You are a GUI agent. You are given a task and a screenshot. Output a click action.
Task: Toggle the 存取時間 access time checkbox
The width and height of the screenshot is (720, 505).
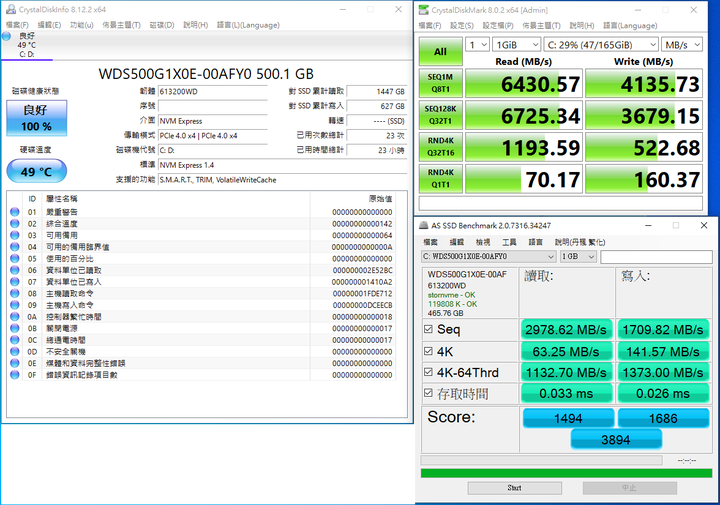click(x=428, y=393)
